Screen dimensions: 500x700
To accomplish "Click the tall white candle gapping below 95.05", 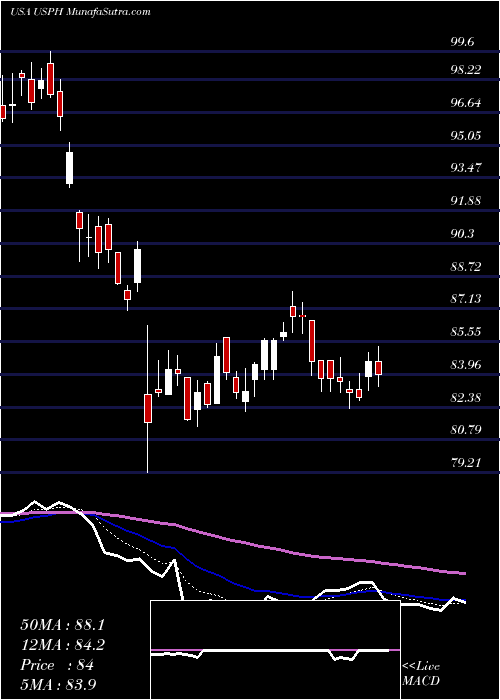I will point(69,166).
